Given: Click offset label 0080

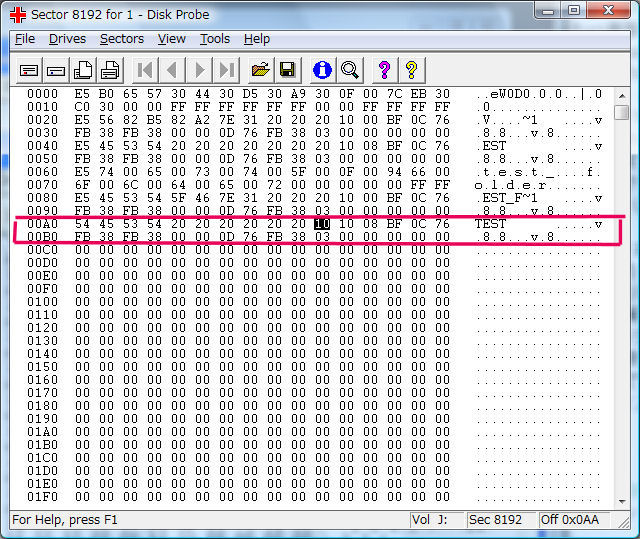Looking at the screenshot, I should point(42,198).
